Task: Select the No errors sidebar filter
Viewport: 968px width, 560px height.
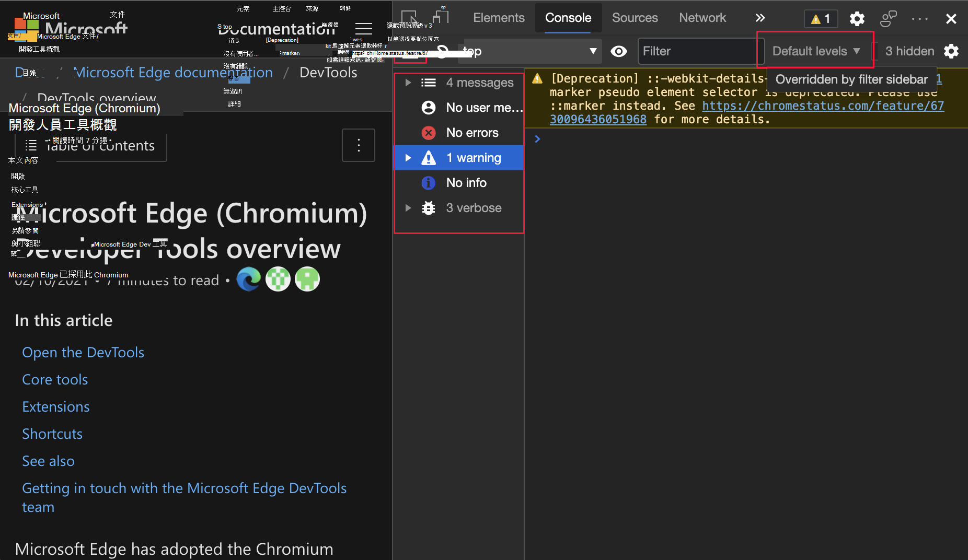Action: click(x=459, y=133)
